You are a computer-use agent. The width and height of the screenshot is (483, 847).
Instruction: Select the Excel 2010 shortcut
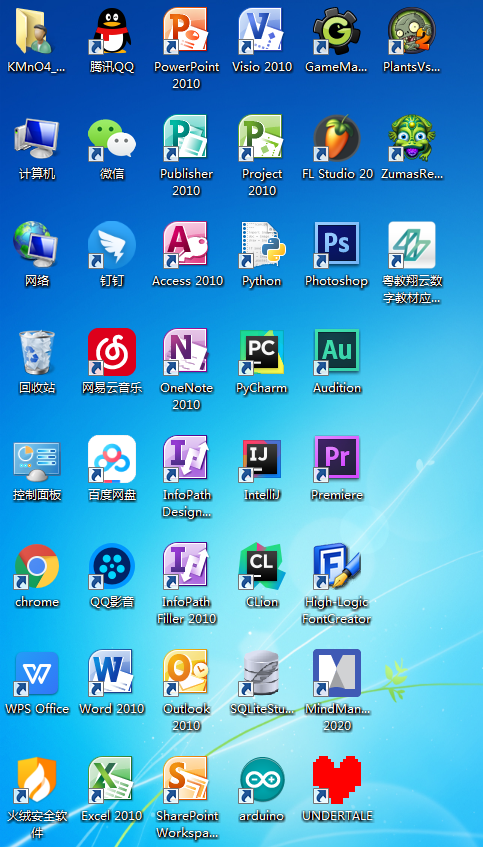(112, 780)
